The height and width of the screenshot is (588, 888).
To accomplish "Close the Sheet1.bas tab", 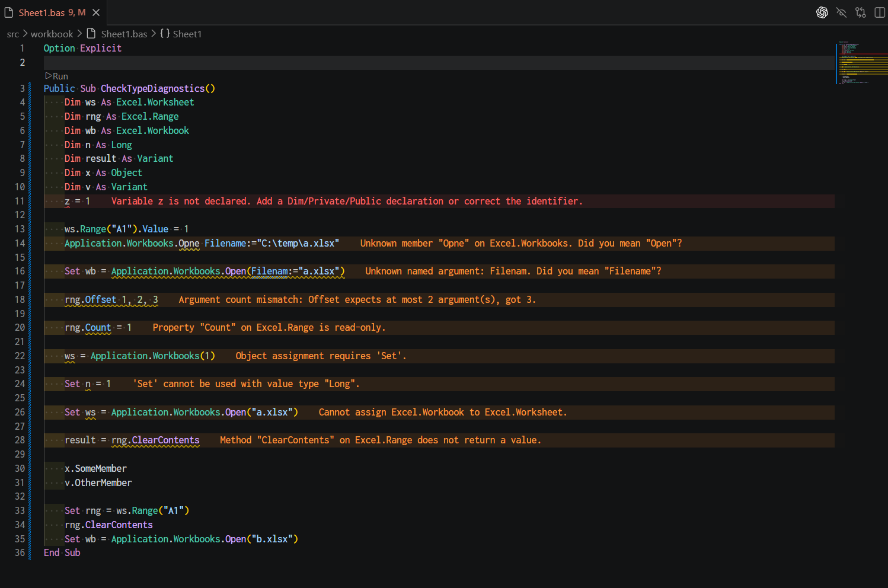I will point(96,12).
